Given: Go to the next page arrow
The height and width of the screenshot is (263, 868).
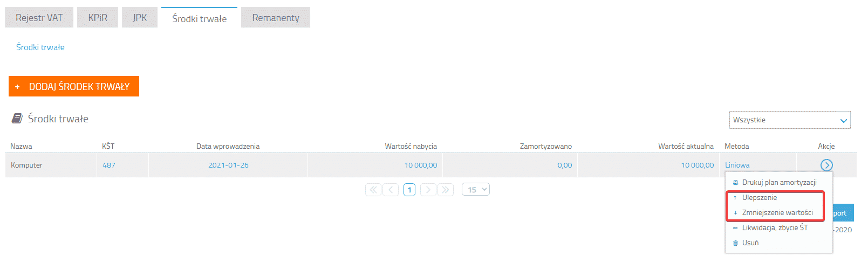Looking at the screenshot, I should click(x=428, y=190).
